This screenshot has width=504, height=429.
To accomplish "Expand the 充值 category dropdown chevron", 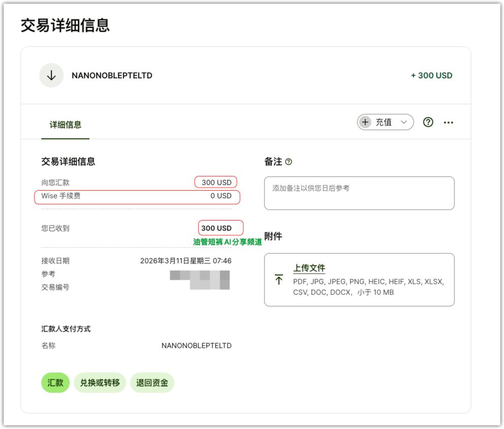I will 404,122.
